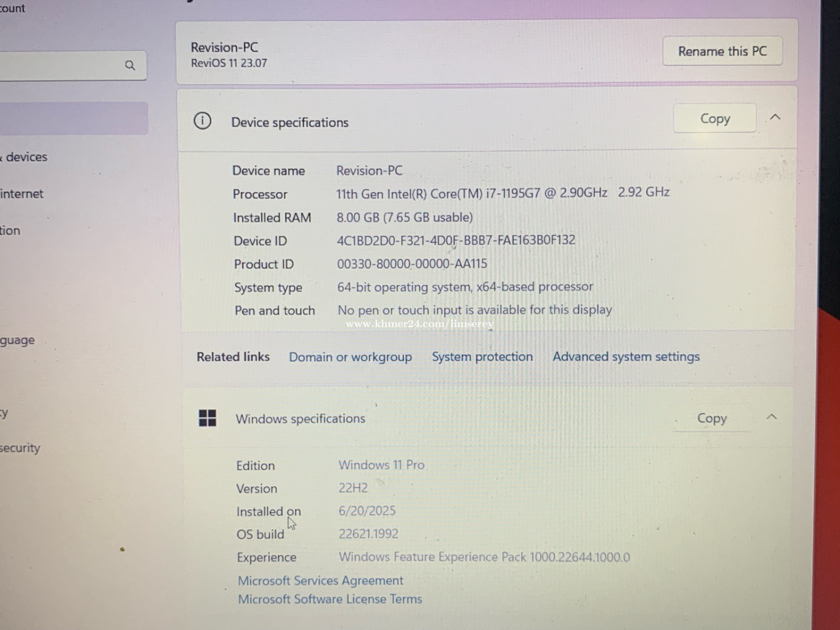This screenshot has width=840, height=630.
Task: Click the Windows logo icon beside Windows specifications
Action: pyautogui.click(x=207, y=418)
